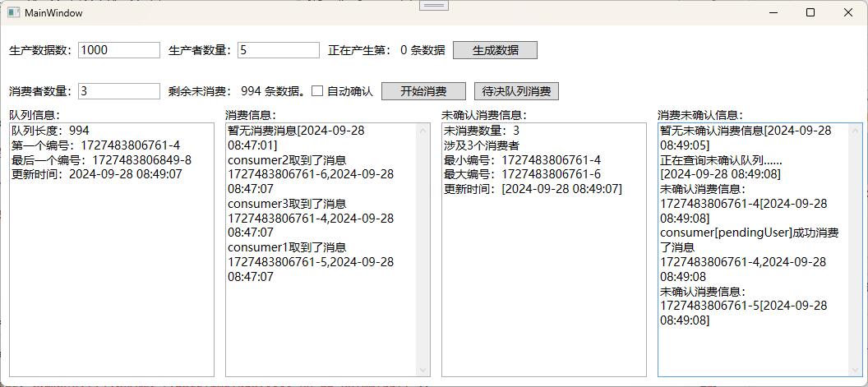868x387 pixels.
Task: Click the 待决队列消费 button
Action: click(515, 91)
